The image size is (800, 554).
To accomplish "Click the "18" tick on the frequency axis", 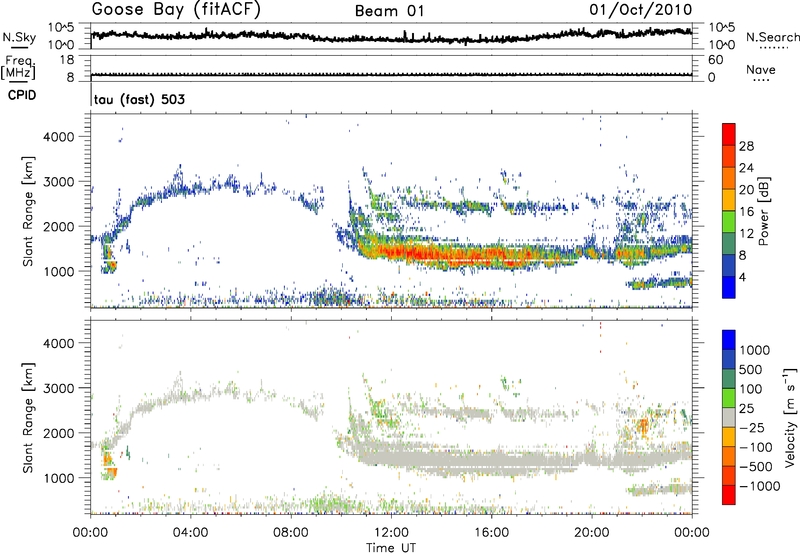I will click(67, 60).
